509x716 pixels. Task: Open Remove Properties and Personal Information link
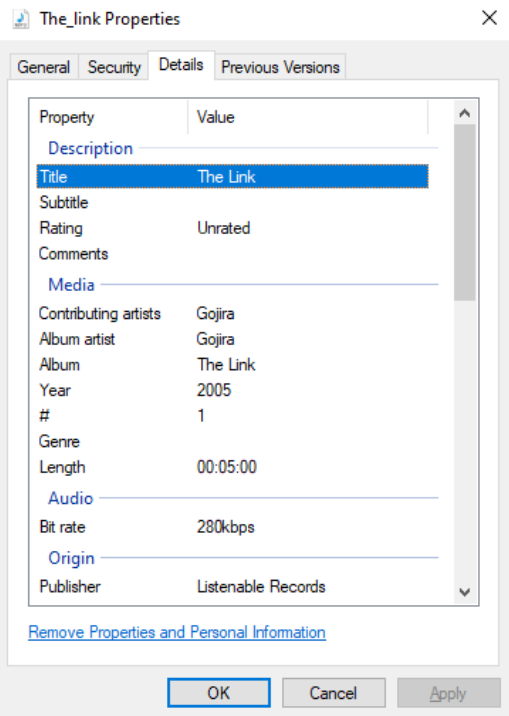(177, 632)
